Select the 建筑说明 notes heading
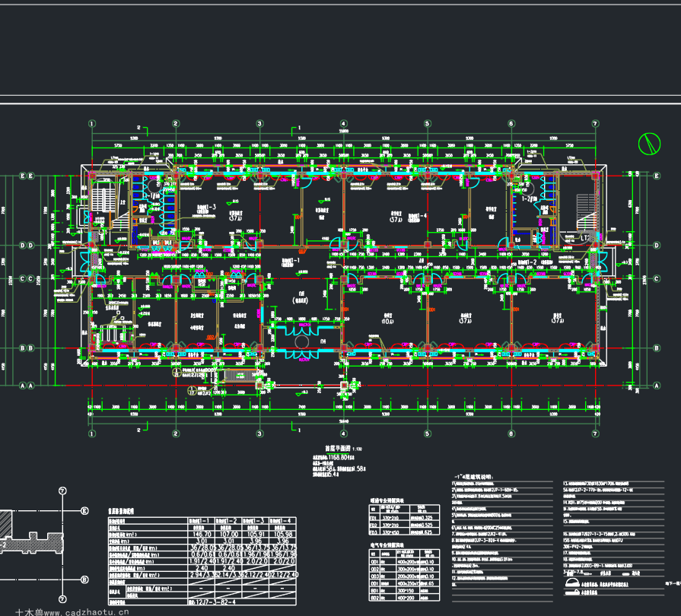The image size is (681, 616). (x=474, y=477)
